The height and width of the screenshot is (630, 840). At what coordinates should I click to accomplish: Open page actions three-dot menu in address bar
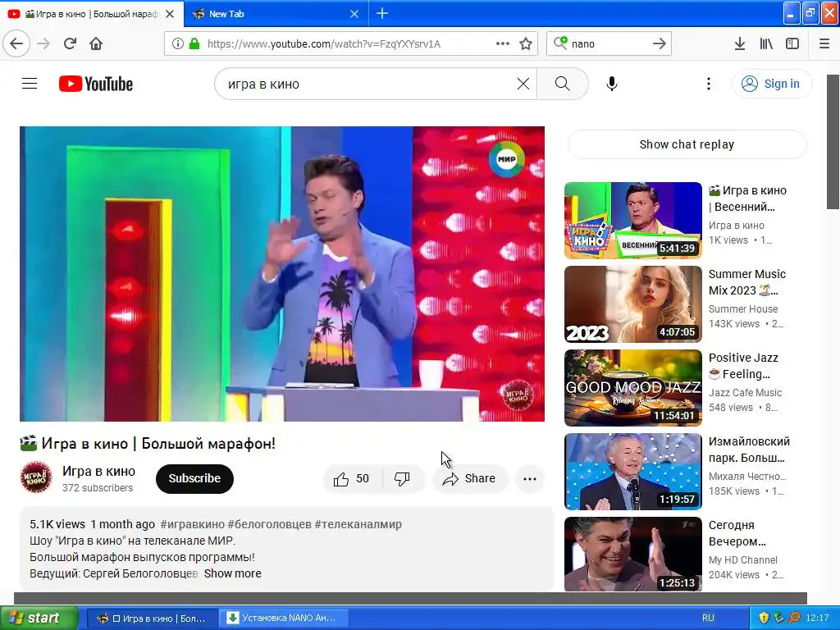(x=503, y=43)
